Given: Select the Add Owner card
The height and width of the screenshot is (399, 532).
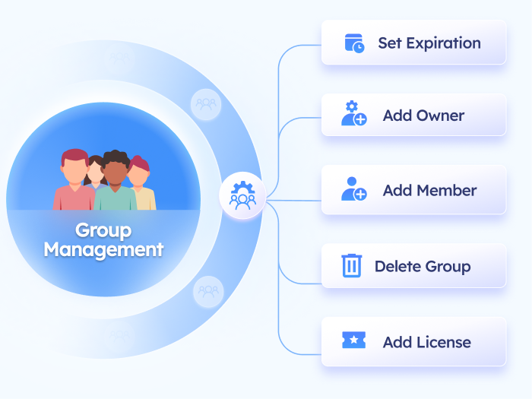Looking at the screenshot, I should click(x=414, y=115).
